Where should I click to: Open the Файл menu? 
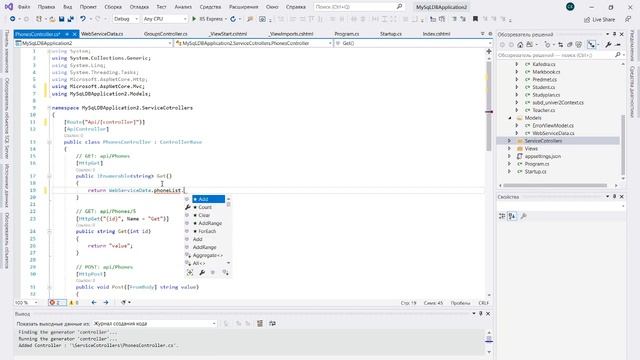click(x=24, y=7)
